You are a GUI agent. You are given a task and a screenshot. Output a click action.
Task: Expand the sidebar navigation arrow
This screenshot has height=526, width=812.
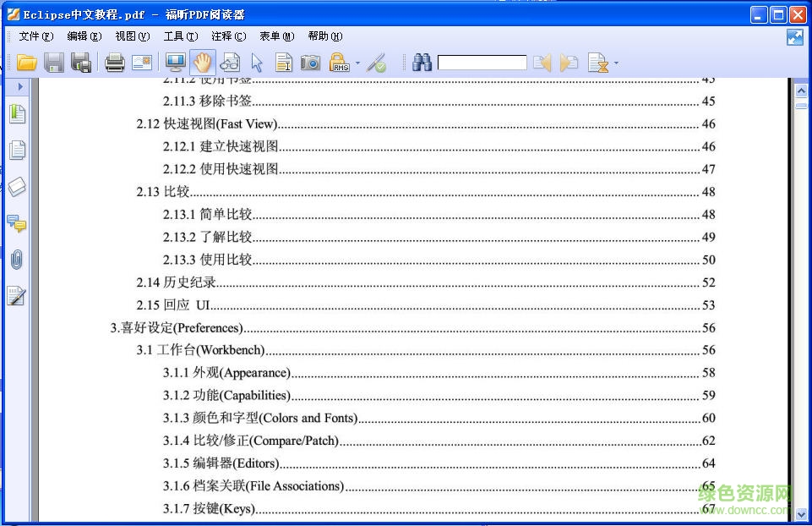(x=20, y=86)
